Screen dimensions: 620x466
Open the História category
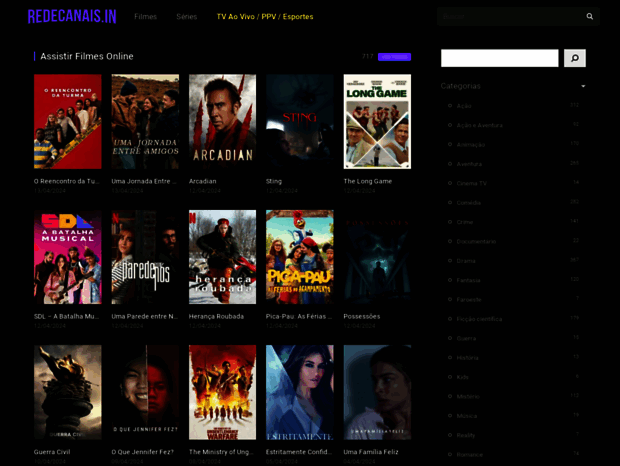point(467,358)
